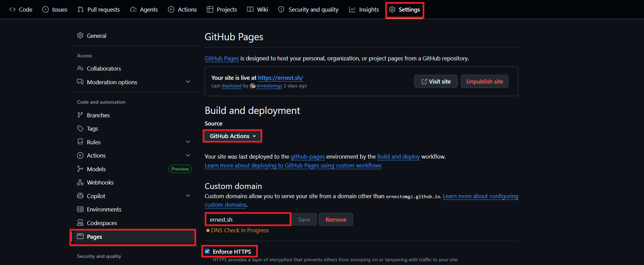The width and height of the screenshot is (644, 265).
Task: Expand the sidebar Actions chevron
Action: click(x=188, y=156)
